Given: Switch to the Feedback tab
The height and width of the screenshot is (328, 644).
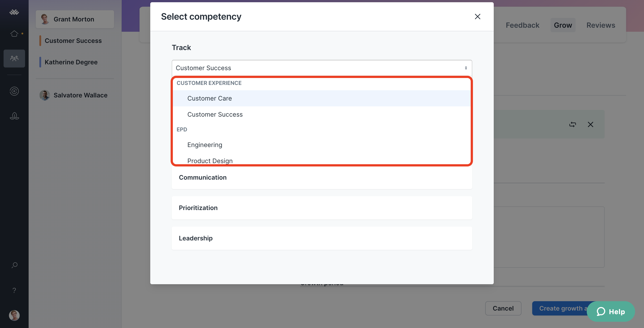Looking at the screenshot, I should [523, 25].
